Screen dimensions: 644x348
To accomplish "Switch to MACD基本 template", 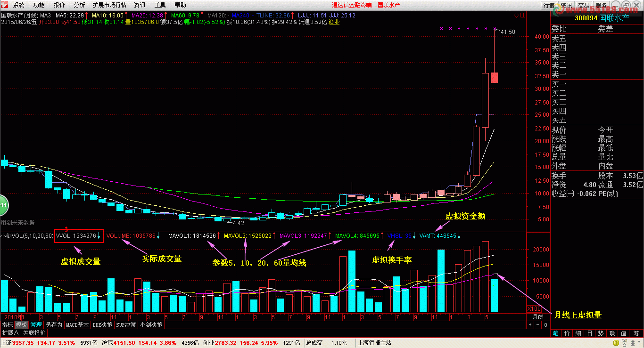I will pyautogui.click(x=77, y=325).
